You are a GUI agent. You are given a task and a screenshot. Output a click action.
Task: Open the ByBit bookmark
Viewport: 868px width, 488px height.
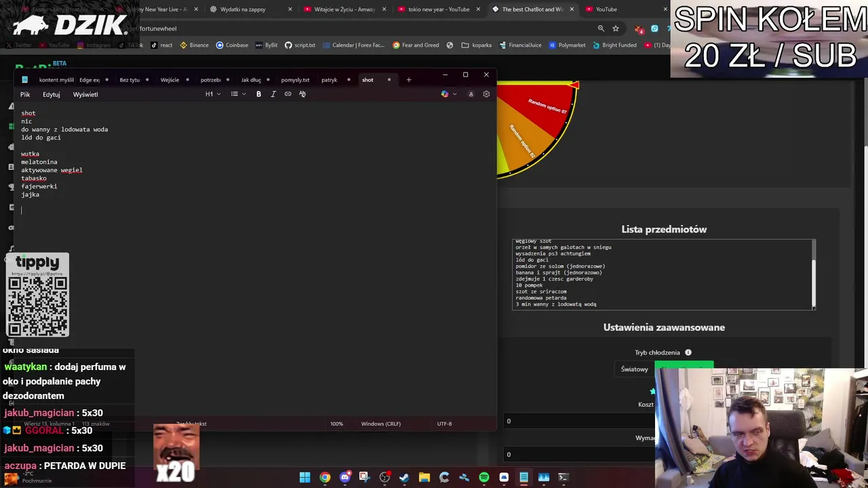(x=267, y=45)
